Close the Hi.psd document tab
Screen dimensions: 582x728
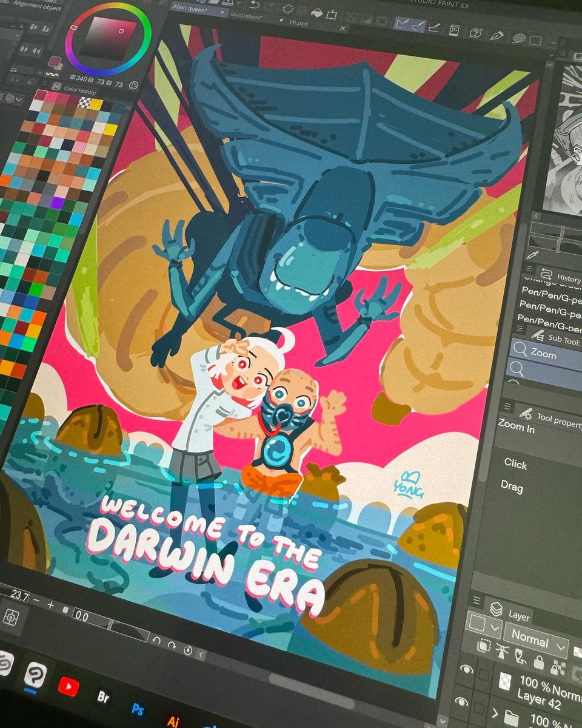[x=344, y=29]
